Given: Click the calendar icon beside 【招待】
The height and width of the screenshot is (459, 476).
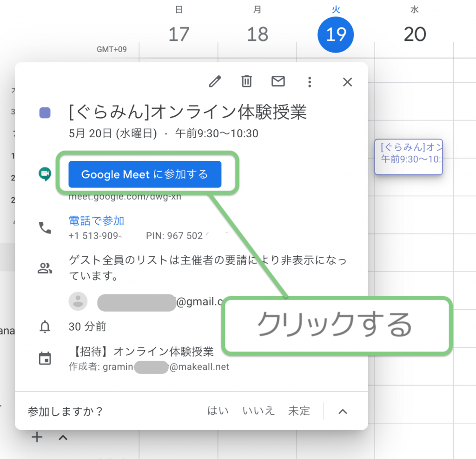Looking at the screenshot, I should click(45, 359).
